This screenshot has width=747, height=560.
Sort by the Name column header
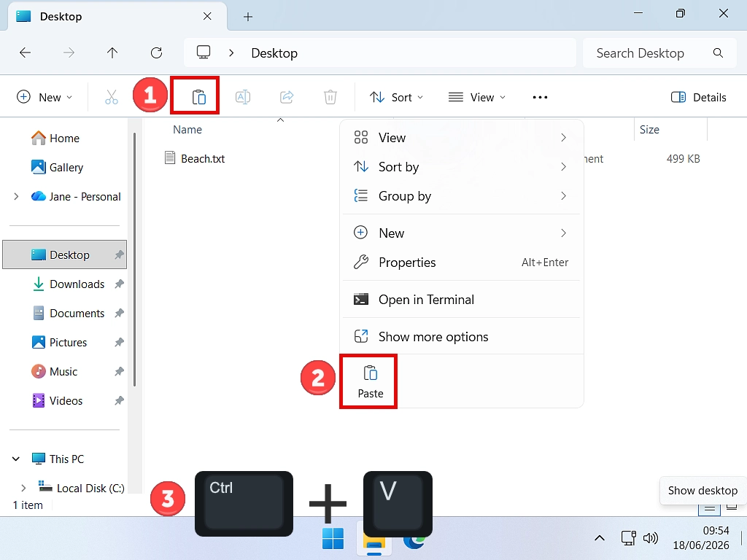tap(187, 130)
